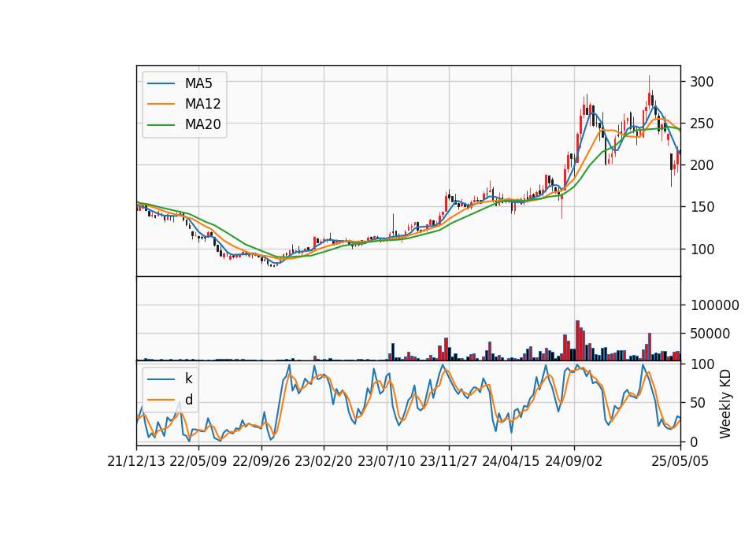
Task: Click the 22/05/09 date tick label
Action: 198,461
